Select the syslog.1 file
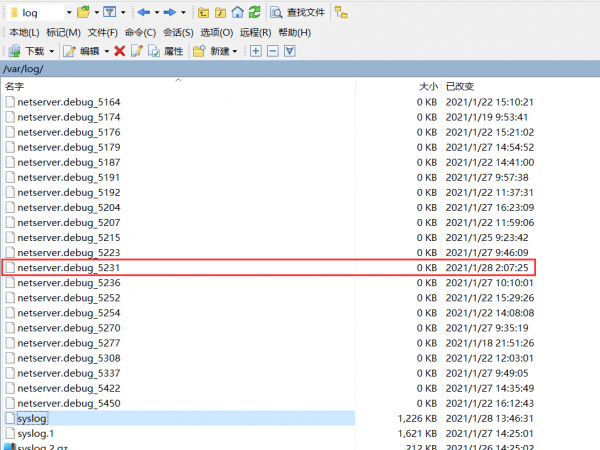The height and width of the screenshot is (450, 600). coord(37,434)
